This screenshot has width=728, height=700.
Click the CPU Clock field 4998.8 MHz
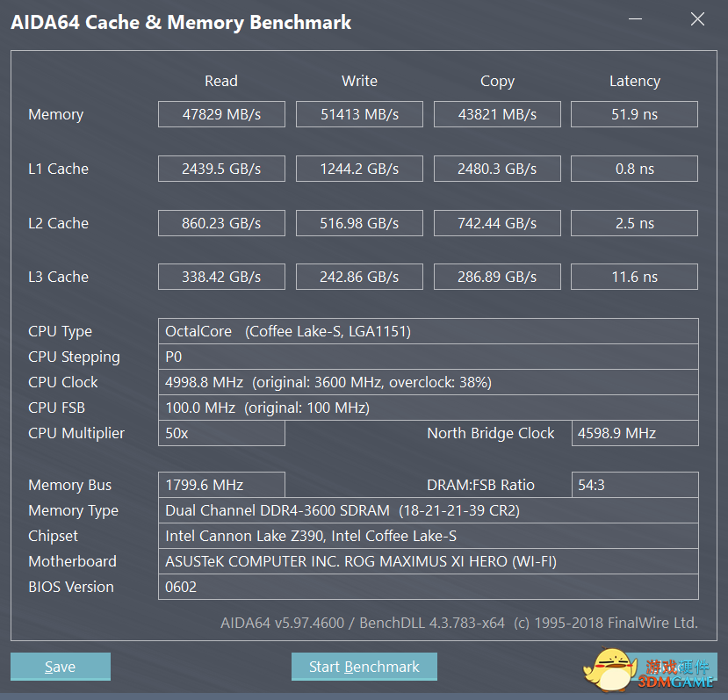[x=428, y=382]
